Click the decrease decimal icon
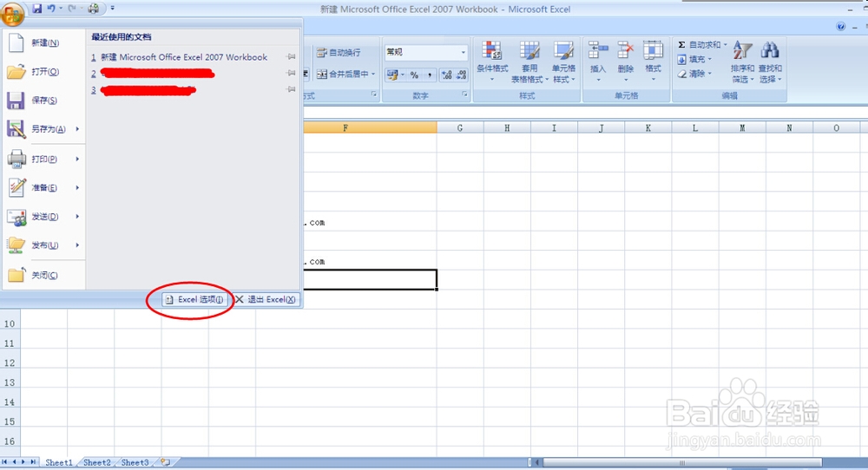This screenshot has height=470, width=868. [x=461, y=75]
